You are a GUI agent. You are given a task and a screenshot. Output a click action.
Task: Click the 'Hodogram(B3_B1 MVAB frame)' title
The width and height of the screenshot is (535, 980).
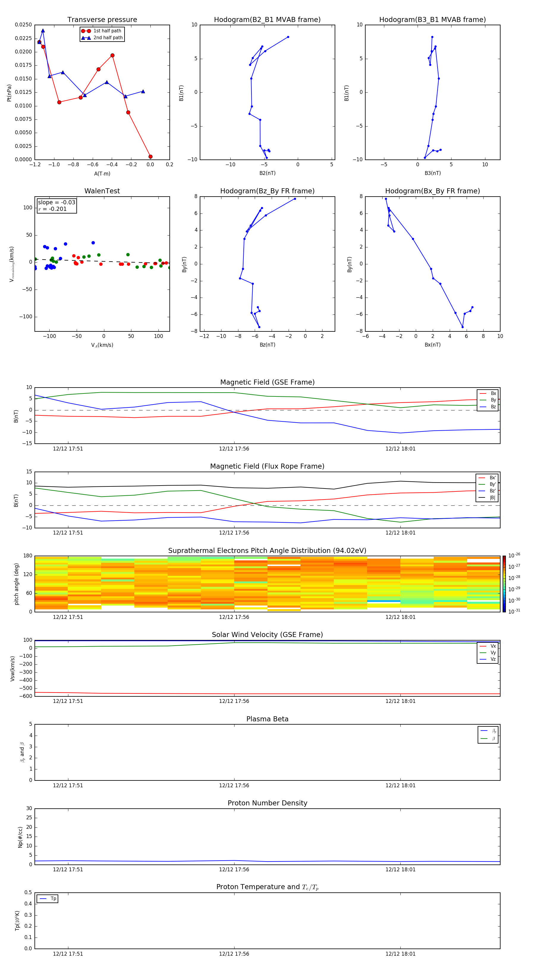click(x=432, y=20)
